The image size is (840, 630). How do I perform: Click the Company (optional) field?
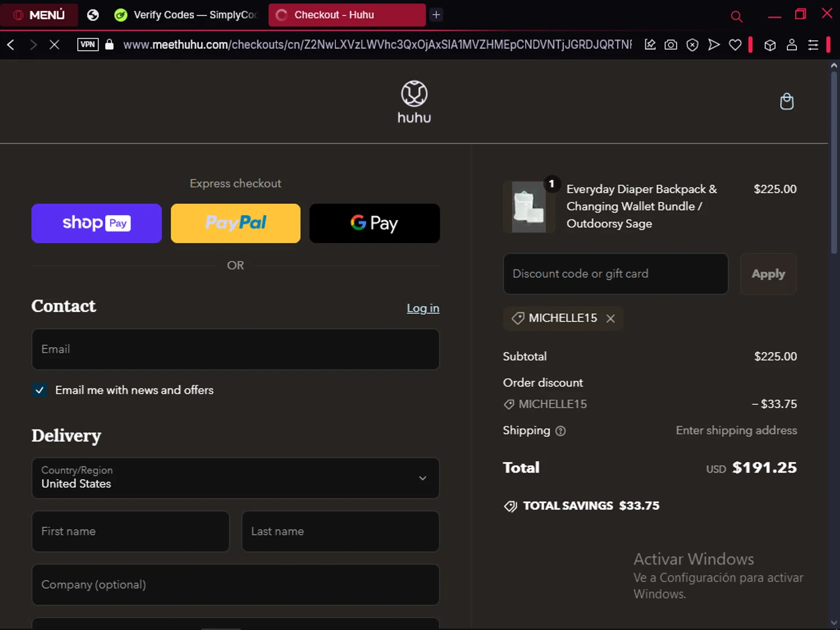pos(236,585)
